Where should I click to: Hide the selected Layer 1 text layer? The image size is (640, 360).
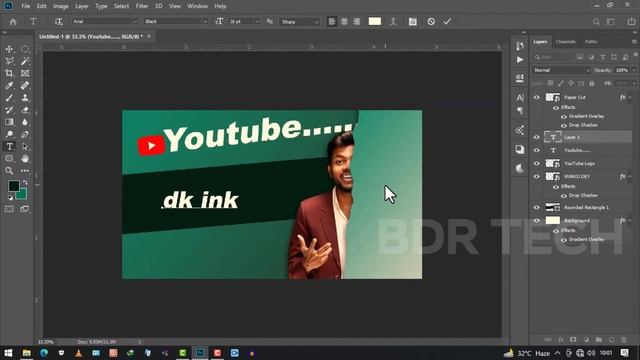pos(537,137)
